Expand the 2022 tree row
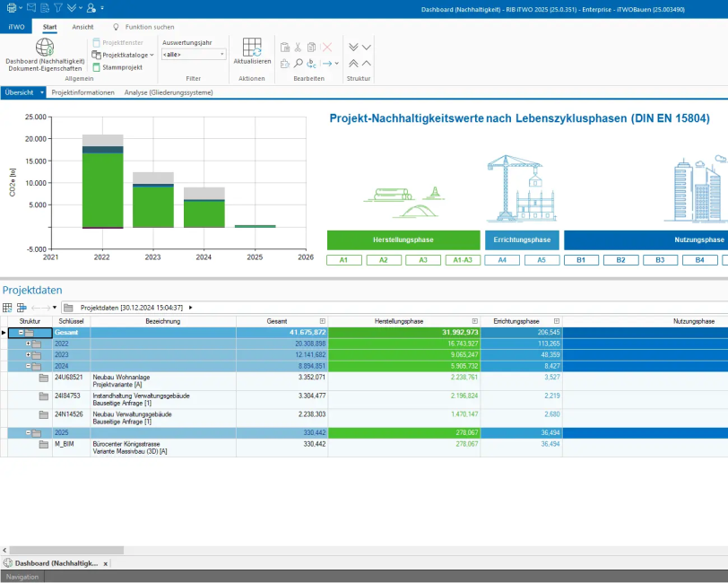This screenshot has height=583, width=728. pyautogui.click(x=29, y=344)
